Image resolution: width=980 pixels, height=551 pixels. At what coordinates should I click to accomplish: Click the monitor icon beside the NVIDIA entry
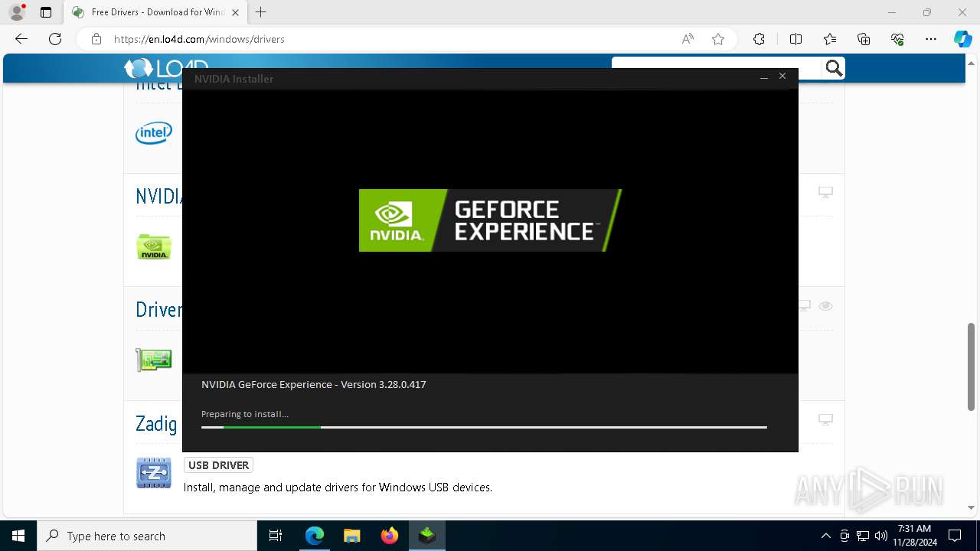point(825,192)
